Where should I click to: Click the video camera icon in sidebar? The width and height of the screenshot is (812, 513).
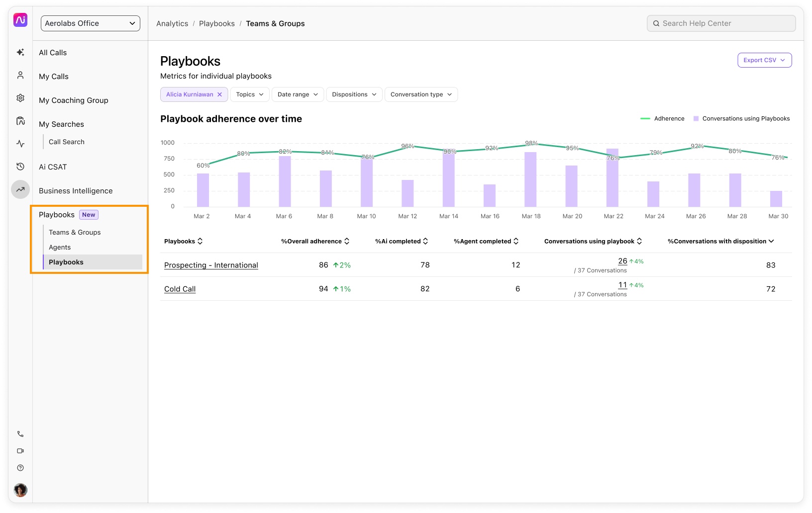[20, 451]
